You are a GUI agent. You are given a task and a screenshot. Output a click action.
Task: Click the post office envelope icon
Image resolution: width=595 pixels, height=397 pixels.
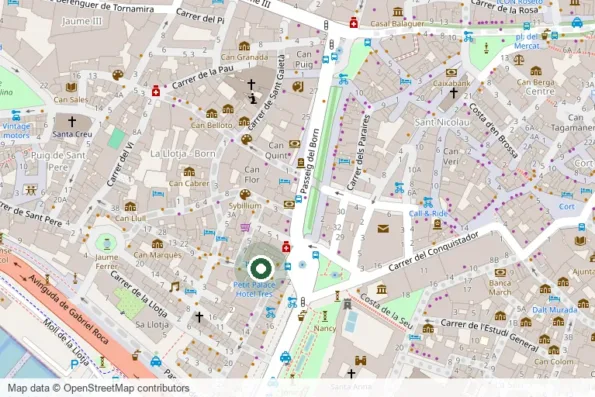point(383,228)
